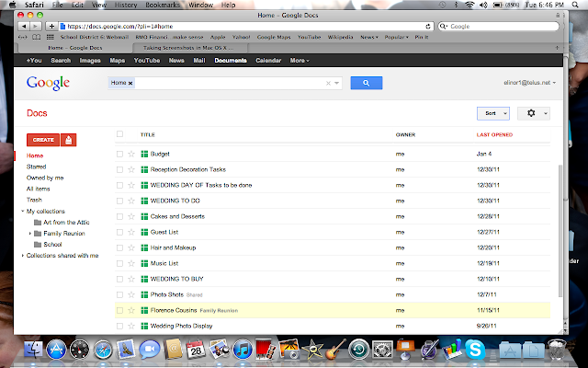The height and width of the screenshot is (368, 588).
Task: Open Spotlight search in menu bar
Action: coord(575,5)
